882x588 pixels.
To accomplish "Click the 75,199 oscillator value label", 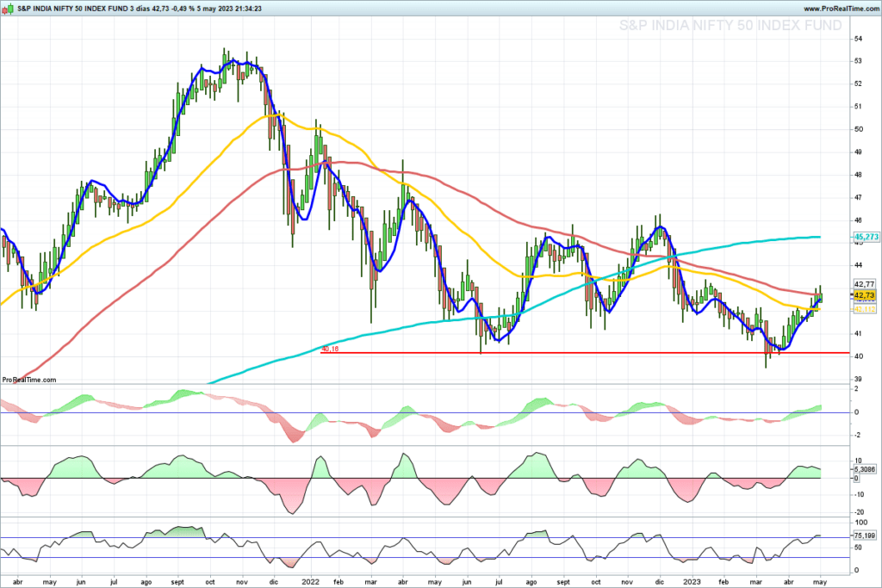I will pos(865,535).
